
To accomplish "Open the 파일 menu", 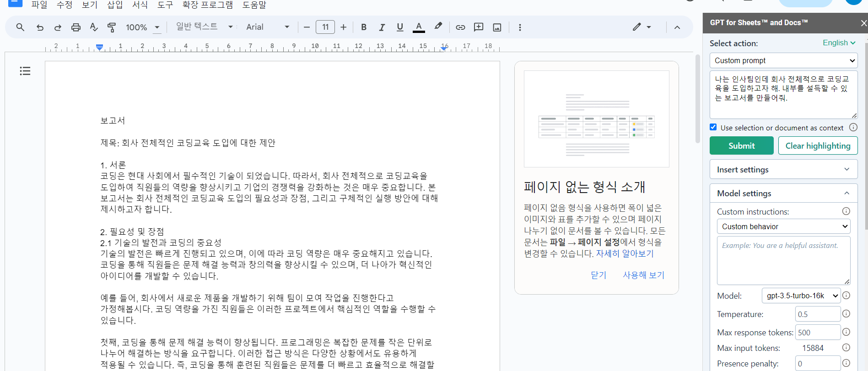I will coord(39,5).
